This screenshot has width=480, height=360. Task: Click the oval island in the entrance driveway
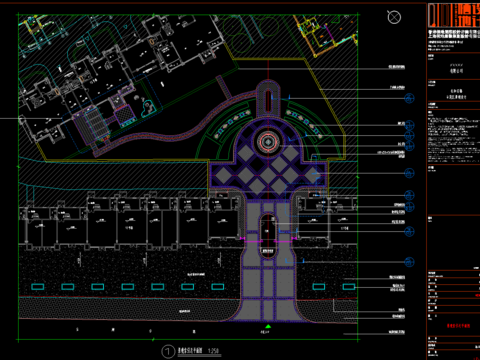tap(268, 236)
